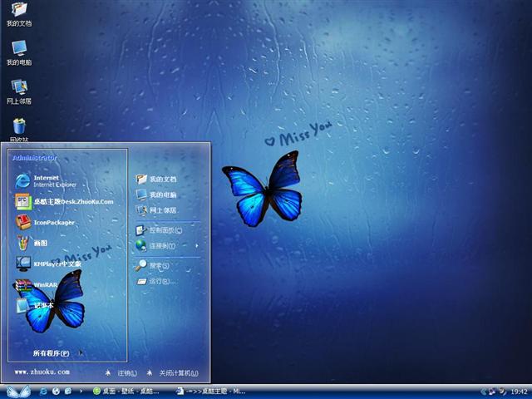Launch Internet Explorer from quick launch bar
The width and height of the screenshot is (532, 399).
click(x=43, y=392)
